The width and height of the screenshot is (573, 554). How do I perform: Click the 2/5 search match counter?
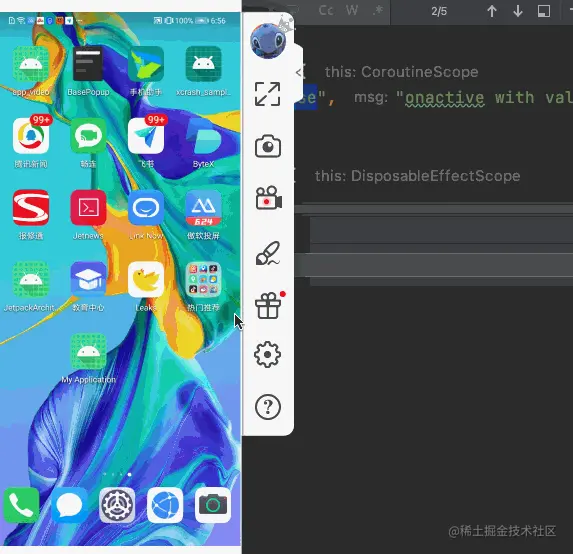coord(439,11)
